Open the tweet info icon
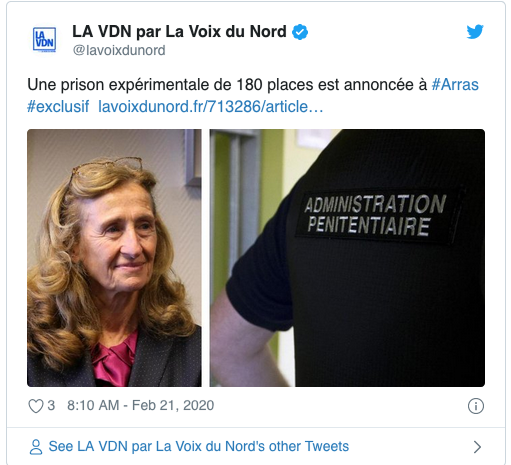Viewport: 511px width, 465px height. click(476, 406)
